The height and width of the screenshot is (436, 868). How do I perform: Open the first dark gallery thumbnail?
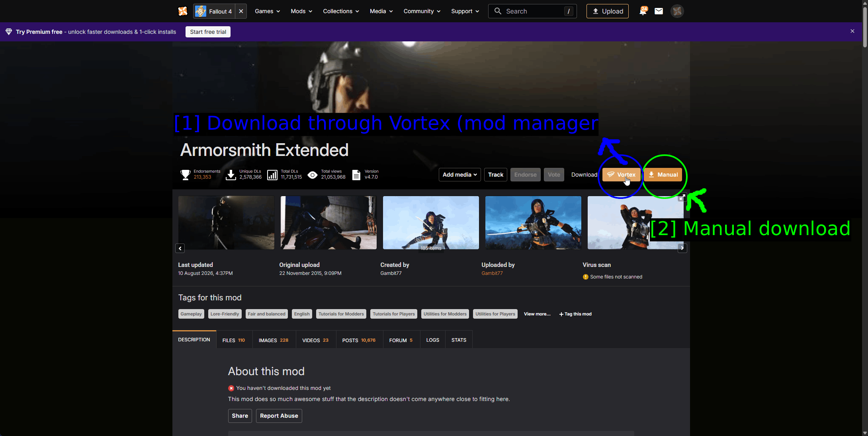tap(226, 223)
